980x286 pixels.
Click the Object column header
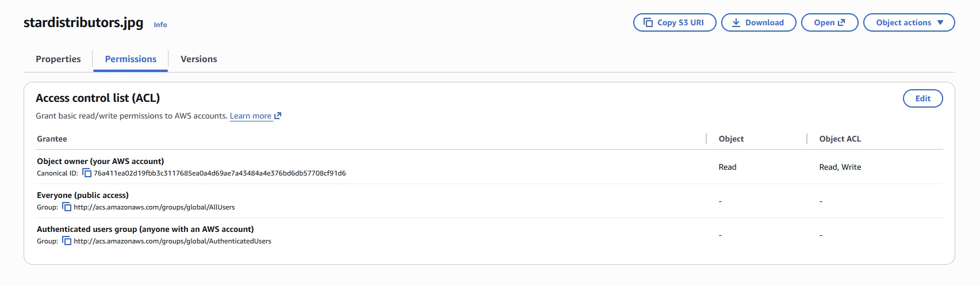coord(731,139)
